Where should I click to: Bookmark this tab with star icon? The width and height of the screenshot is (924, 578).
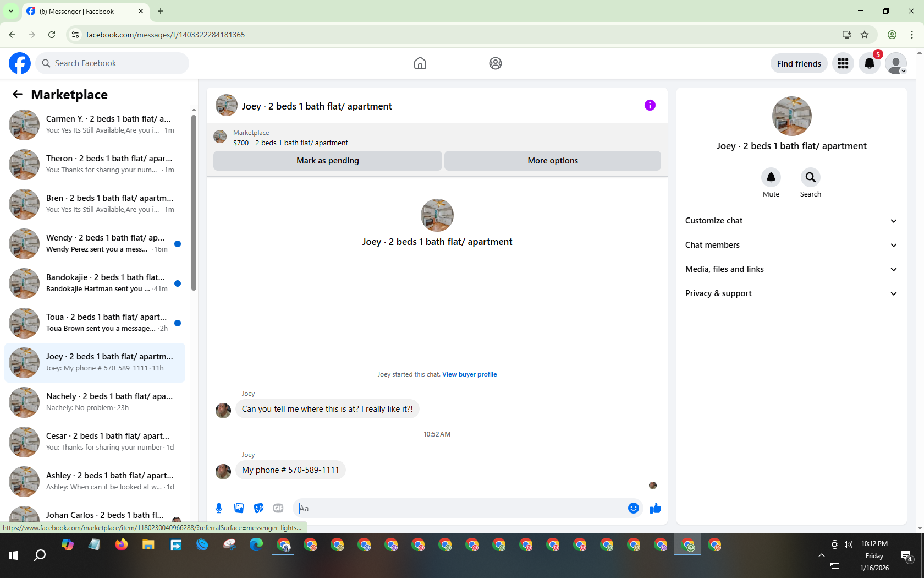click(865, 35)
